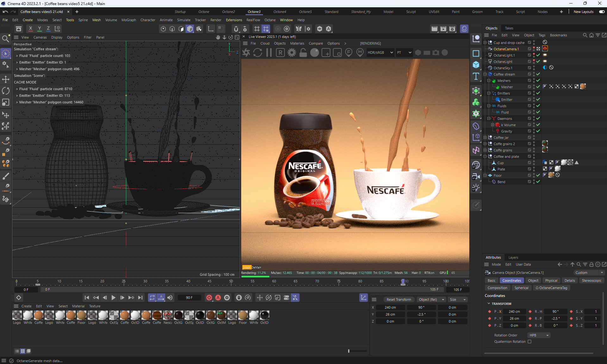
Task: Toggle green check of Coffee stream object
Action: 538,74
